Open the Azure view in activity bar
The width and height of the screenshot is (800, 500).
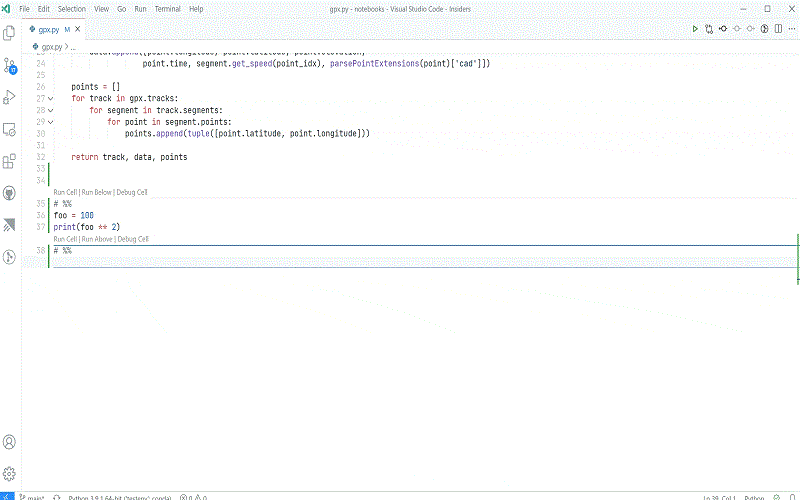(x=9, y=225)
